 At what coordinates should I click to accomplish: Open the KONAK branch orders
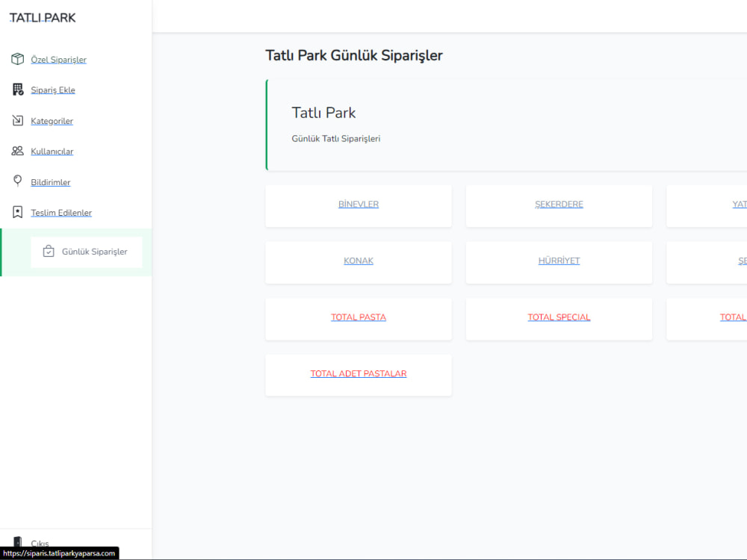click(x=359, y=261)
